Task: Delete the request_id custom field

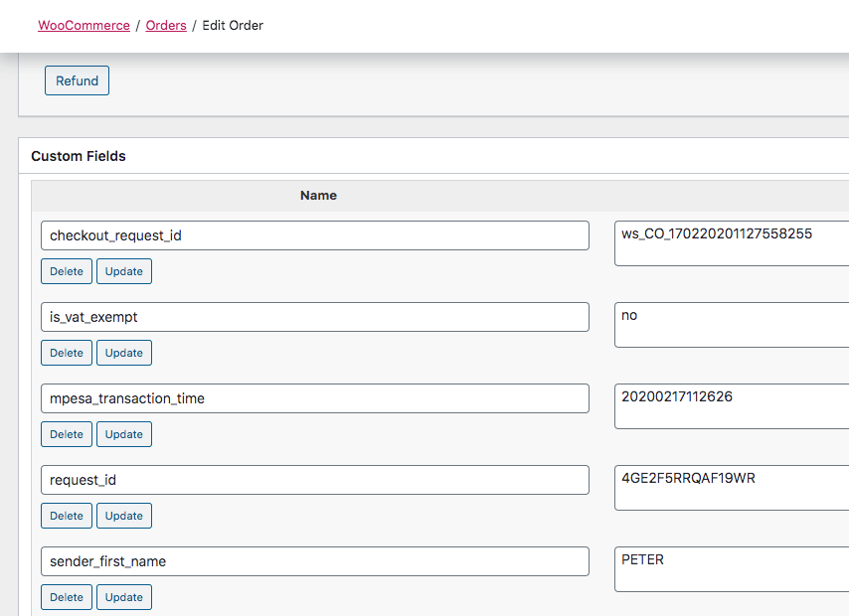Action: [67, 516]
